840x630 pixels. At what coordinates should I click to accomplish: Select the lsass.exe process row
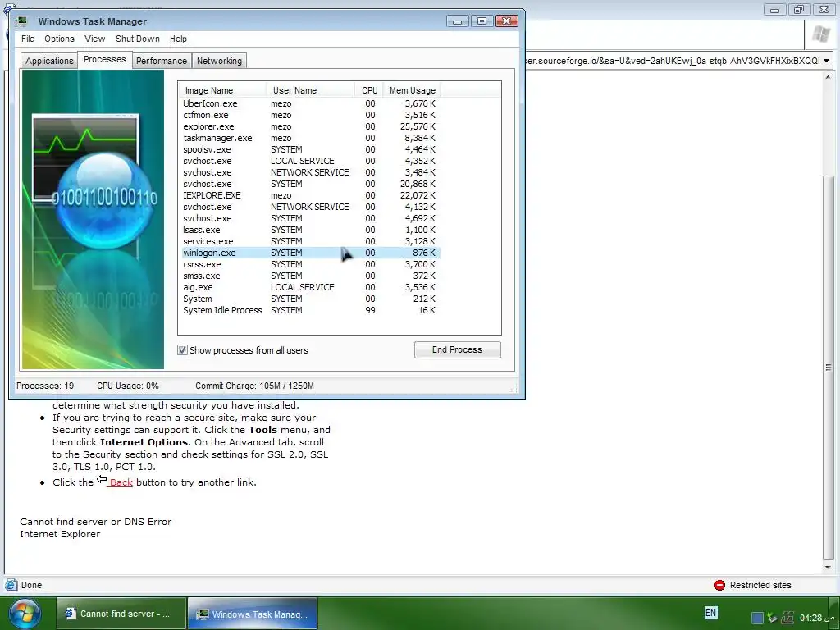309,230
